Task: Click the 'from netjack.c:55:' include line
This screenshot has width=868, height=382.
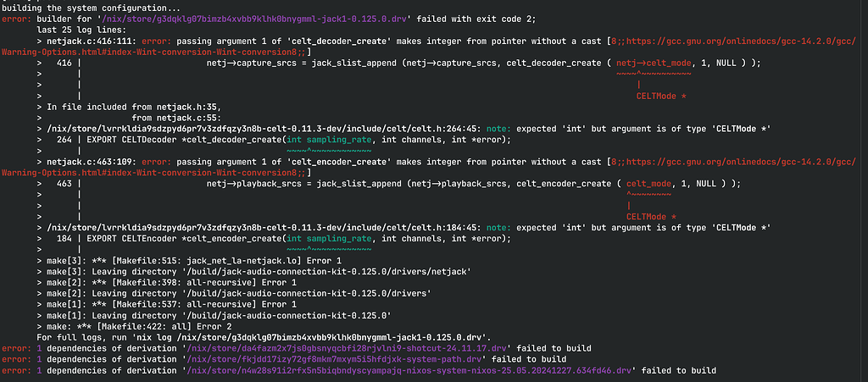Action: point(178,117)
